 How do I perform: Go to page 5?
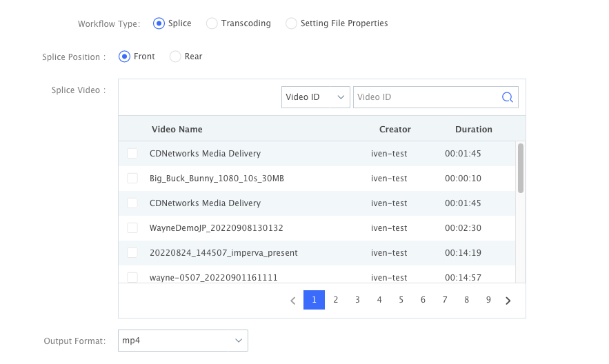tap(401, 300)
